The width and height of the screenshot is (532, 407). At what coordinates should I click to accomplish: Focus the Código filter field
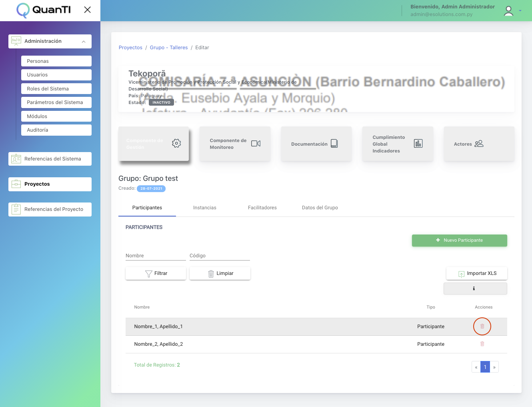(220, 256)
